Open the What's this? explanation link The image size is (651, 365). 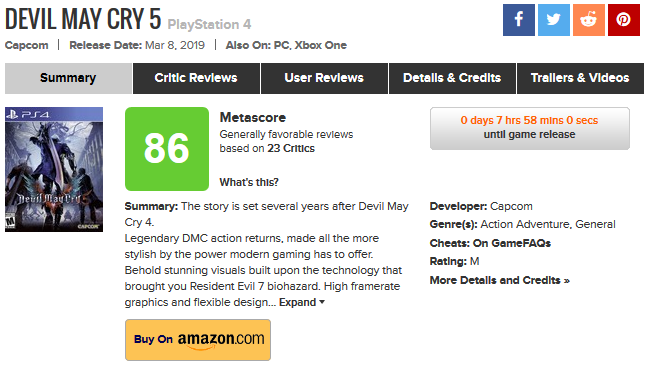(x=249, y=182)
